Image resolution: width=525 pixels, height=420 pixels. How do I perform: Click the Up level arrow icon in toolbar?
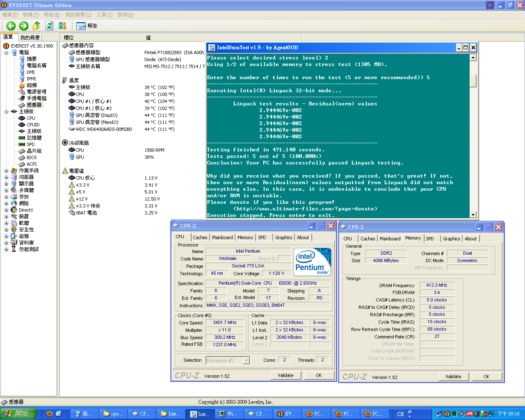pos(37,26)
